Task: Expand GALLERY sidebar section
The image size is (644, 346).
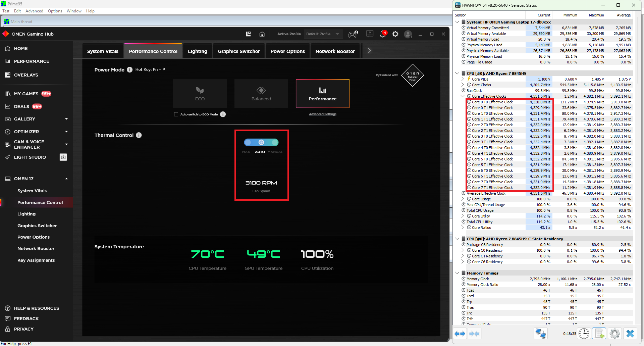Action: (66, 119)
